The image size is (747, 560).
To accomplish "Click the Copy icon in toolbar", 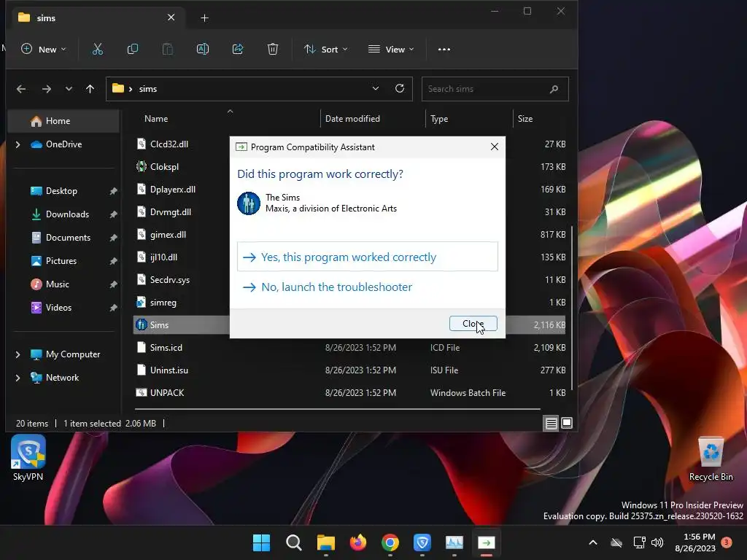I will point(133,49).
